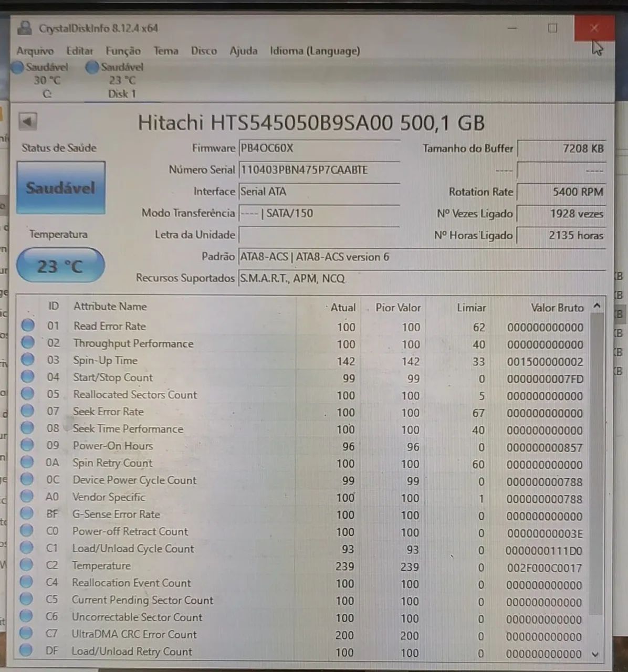Maximize the CrystalDiskInfo window

tap(553, 28)
